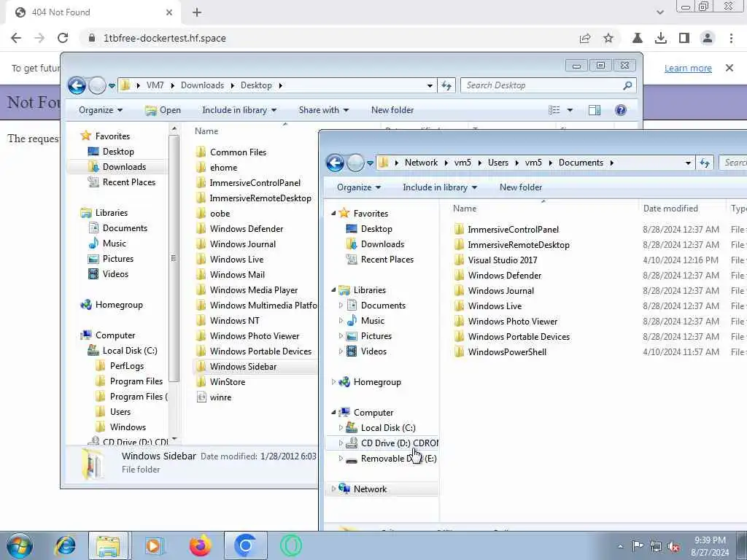Screen dimensions: 747x560
Task: Close the 404 Not Found tab
Action: (169, 12)
